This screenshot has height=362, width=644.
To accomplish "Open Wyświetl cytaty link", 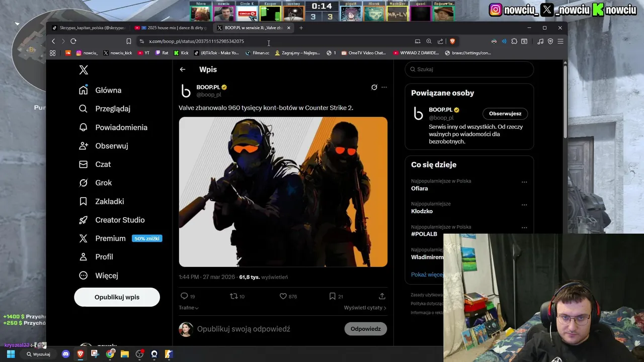I will (x=365, y=308).
